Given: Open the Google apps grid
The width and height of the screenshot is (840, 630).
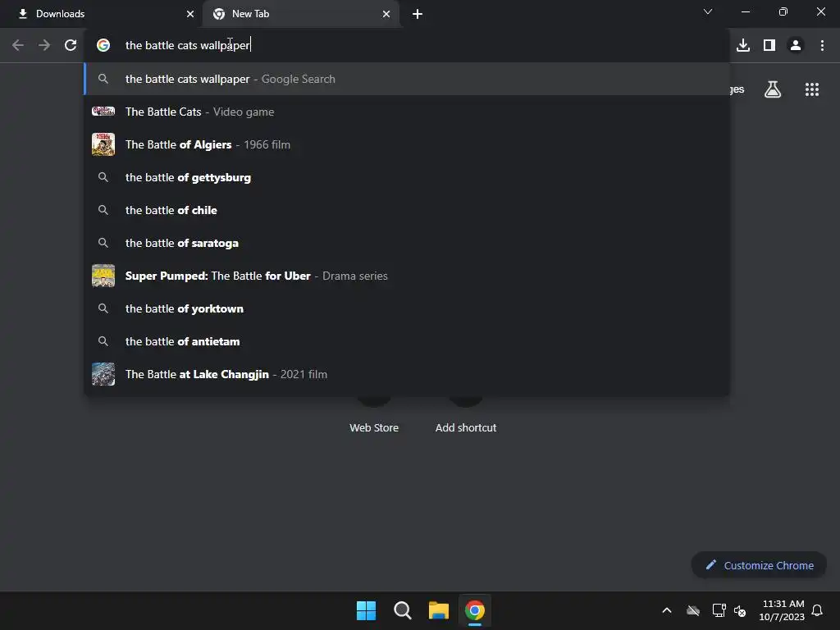Looking at the screenshot, I should pos(812,89).
